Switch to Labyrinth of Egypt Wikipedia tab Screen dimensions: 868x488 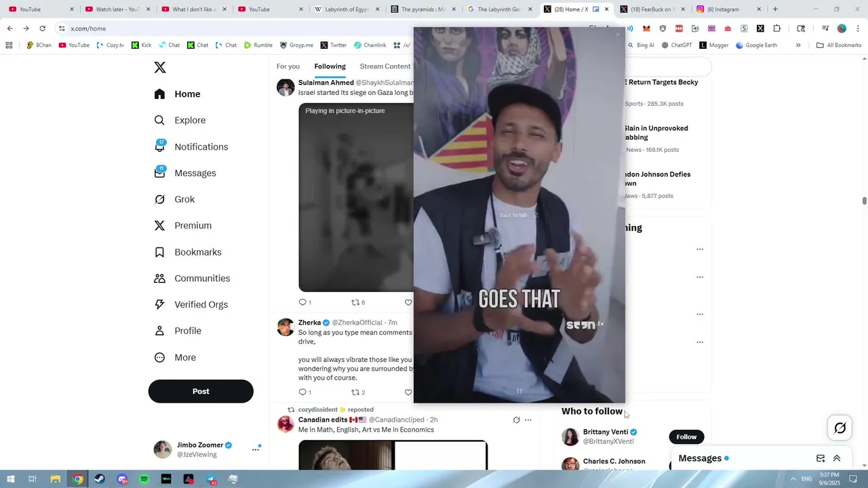click(347, 9)
